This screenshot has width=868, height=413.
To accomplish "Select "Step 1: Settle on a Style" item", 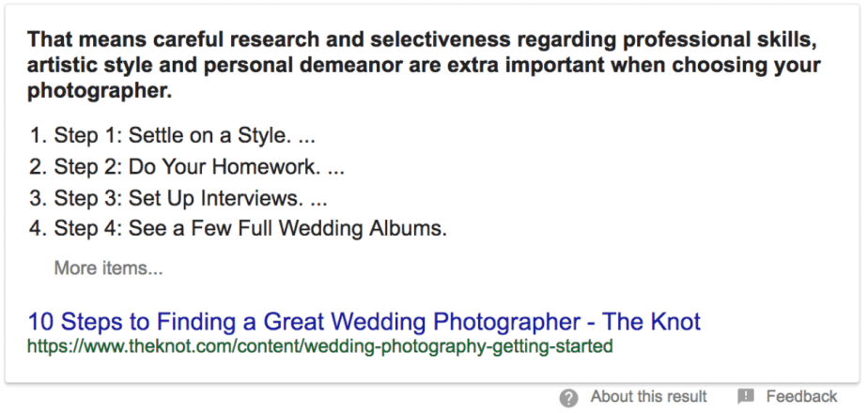I will click(x=173, y=135).
